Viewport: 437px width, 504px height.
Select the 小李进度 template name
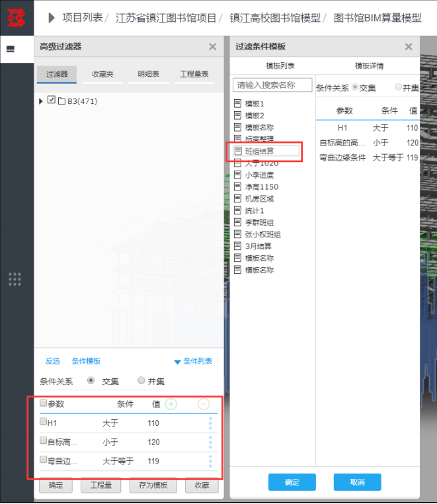[259, 175]
